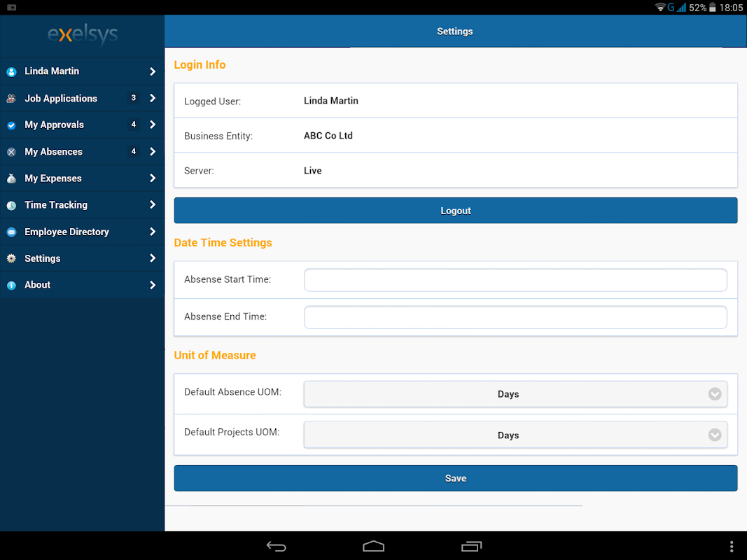Tap the 18:05 clock in status bar
This screenshot has height=560, width=747.
pos(731,8)
